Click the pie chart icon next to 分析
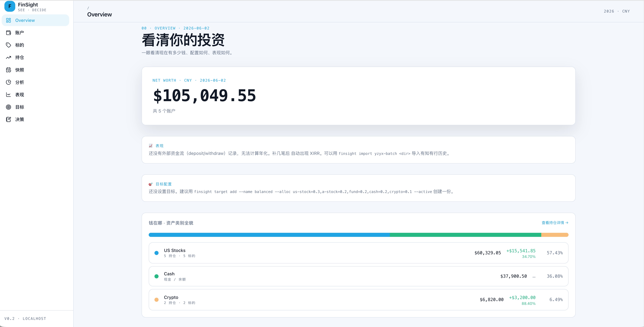Image resolution: width=644 pixels, height=327 pixels. click(x=8, y=82)
